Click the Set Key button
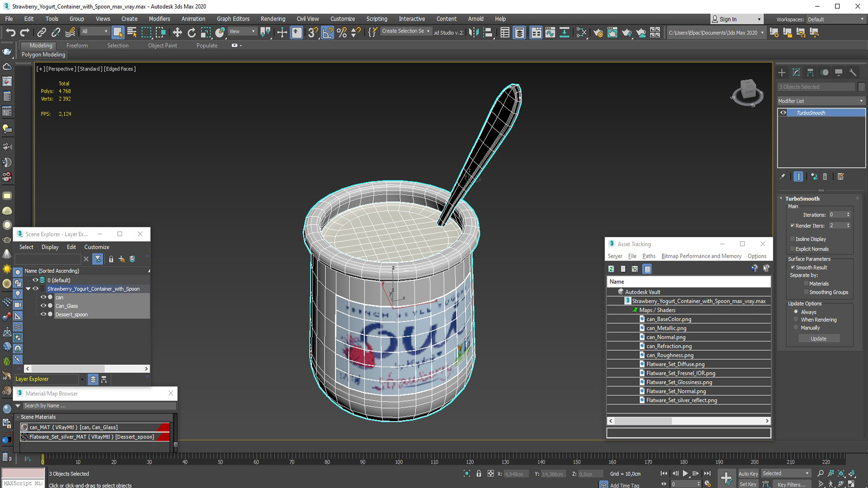The width and height of the screenshot is (868, 488). (x=748, y=484)
